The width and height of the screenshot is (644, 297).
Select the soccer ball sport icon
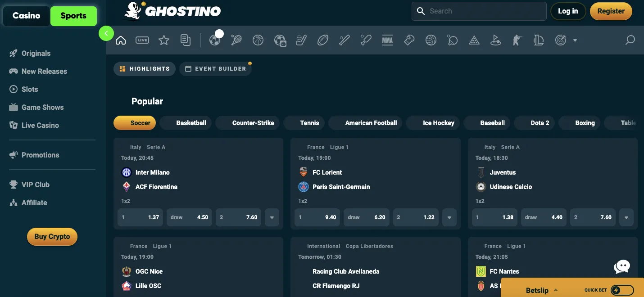215,40
